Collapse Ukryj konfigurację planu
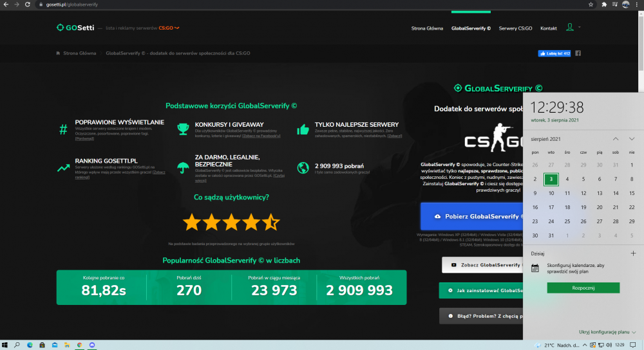This screenshot has width=644, height=350. pyautogui.click(x=607, y=332)
